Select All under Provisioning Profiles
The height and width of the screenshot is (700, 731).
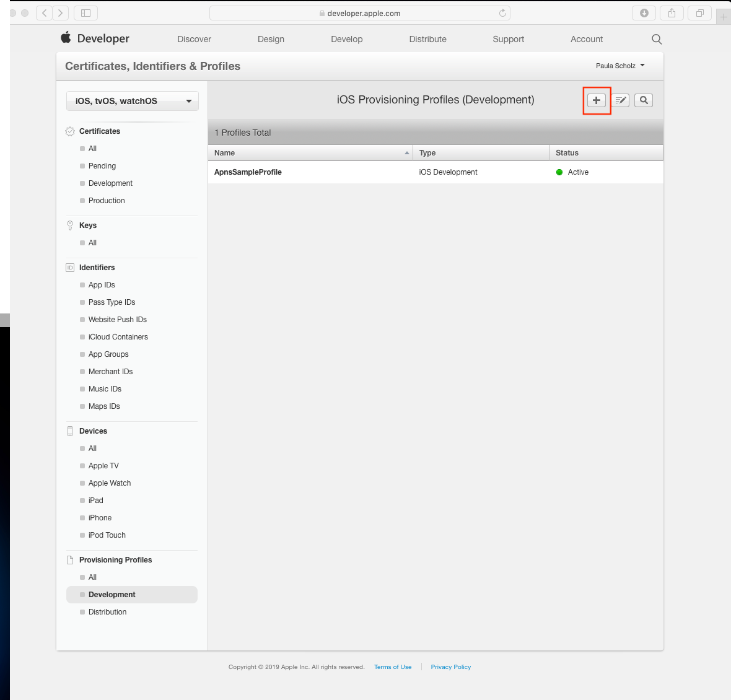(92, 577)
